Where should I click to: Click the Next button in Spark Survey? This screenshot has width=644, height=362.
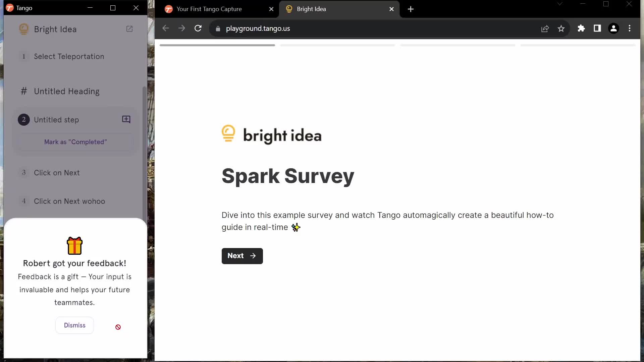(242, 255)
